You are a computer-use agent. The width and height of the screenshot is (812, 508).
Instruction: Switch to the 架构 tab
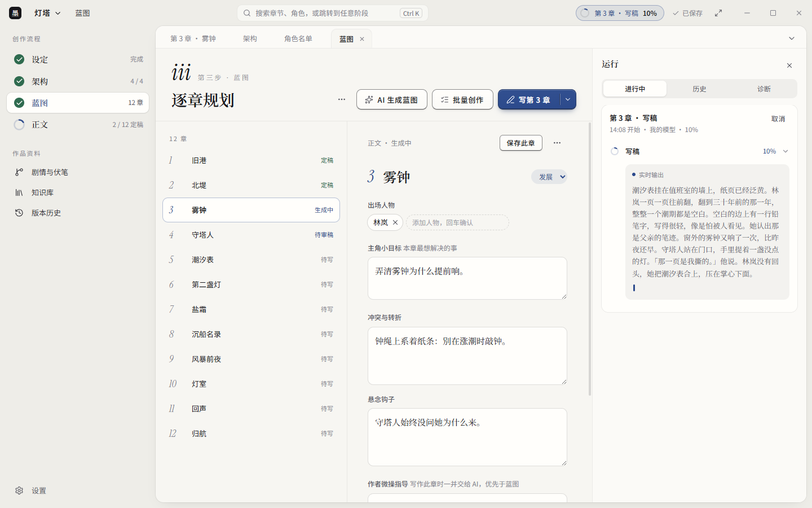pyautogui.click(x=250, y=38)
